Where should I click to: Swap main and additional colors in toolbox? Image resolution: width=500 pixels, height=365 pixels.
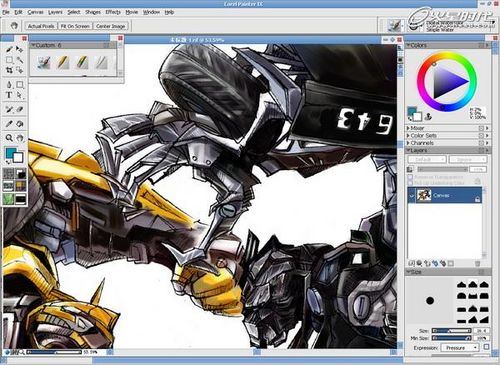[8, 162]
